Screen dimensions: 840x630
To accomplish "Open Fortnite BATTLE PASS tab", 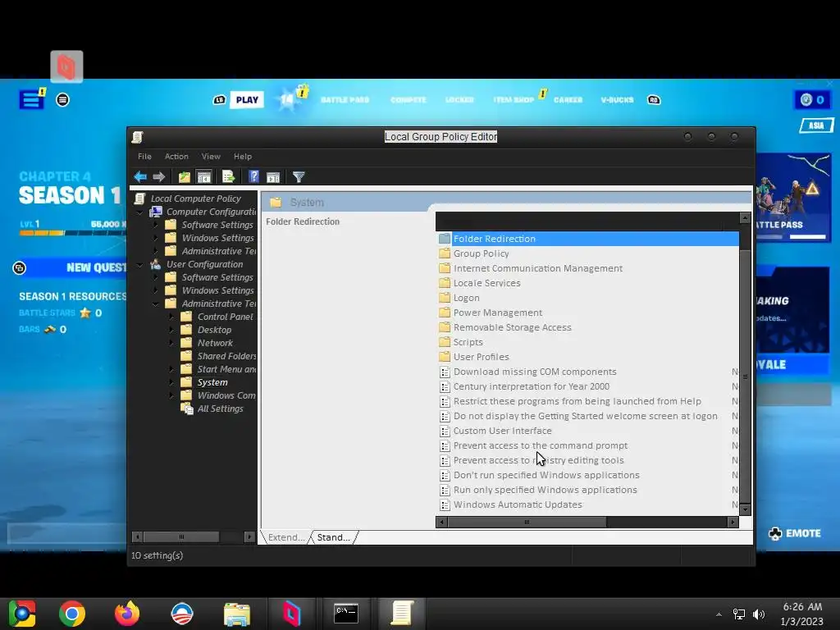I will [x=345, y=99].
